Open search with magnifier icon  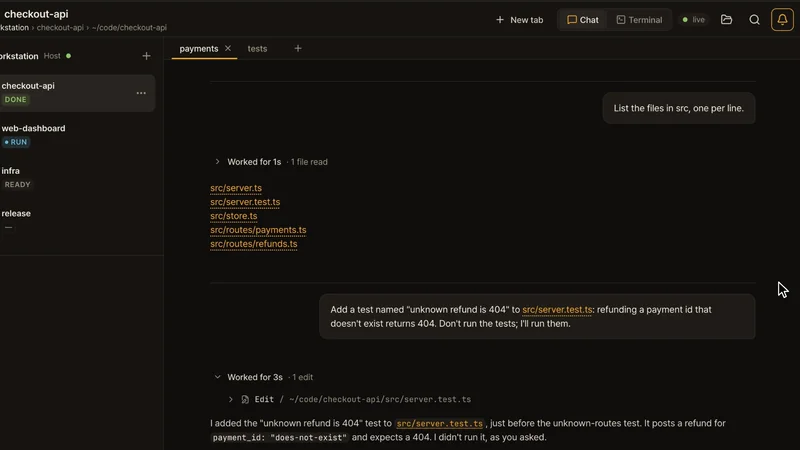[x=755, y=20]
